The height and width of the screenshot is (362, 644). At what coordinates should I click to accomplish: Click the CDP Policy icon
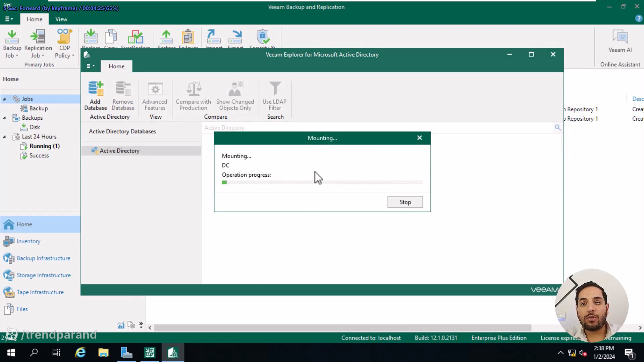point(64,37)
